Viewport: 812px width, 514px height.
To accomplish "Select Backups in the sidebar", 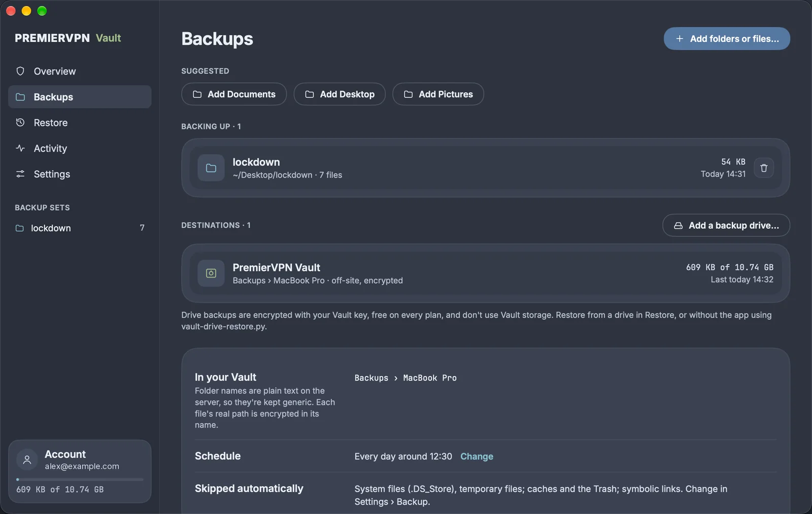I will [80, 97].
